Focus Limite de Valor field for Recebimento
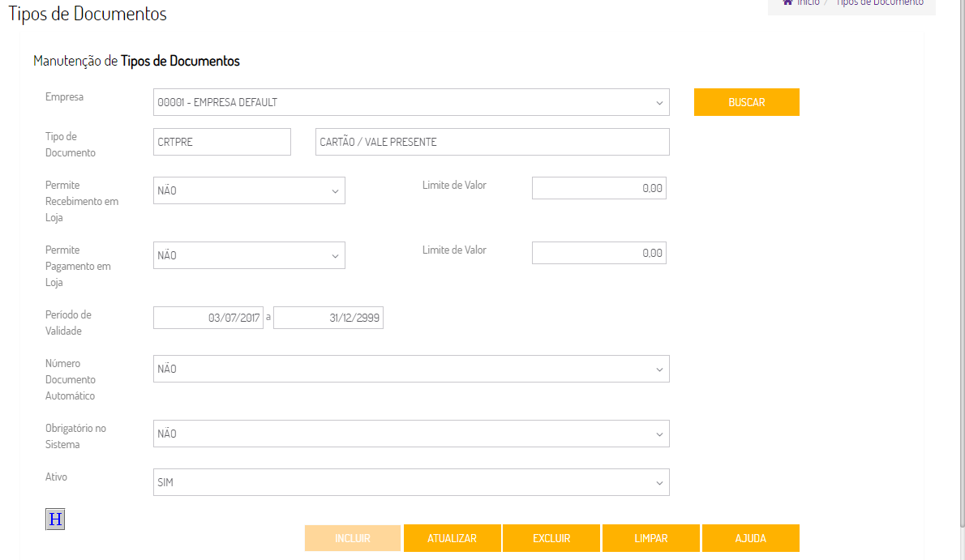This screenshot has height=560, width=965. point(598,188)
